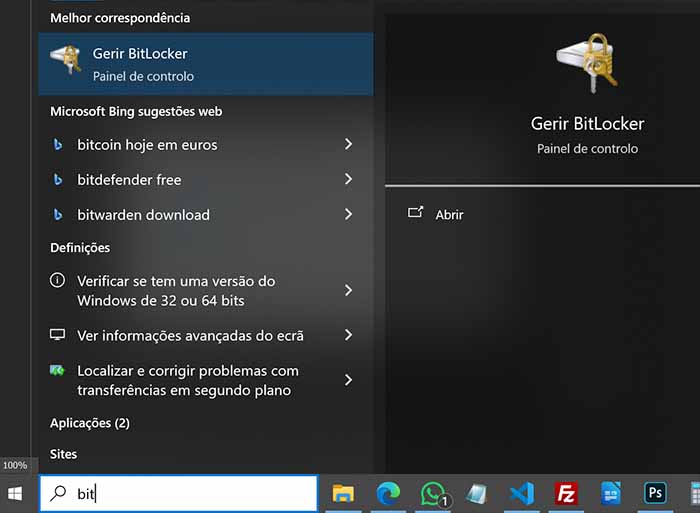This screenshot has height=513, width=700.
Task: Open 'Verificar se tem uma versão do Windows' setting
Action: [206, 291]
